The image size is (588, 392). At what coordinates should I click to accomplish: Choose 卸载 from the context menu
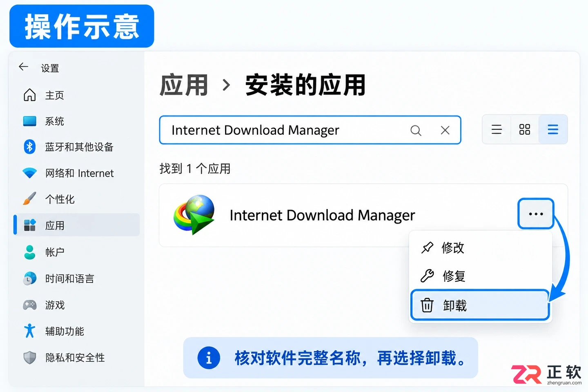pyautogui.click(x=480, y=305)
